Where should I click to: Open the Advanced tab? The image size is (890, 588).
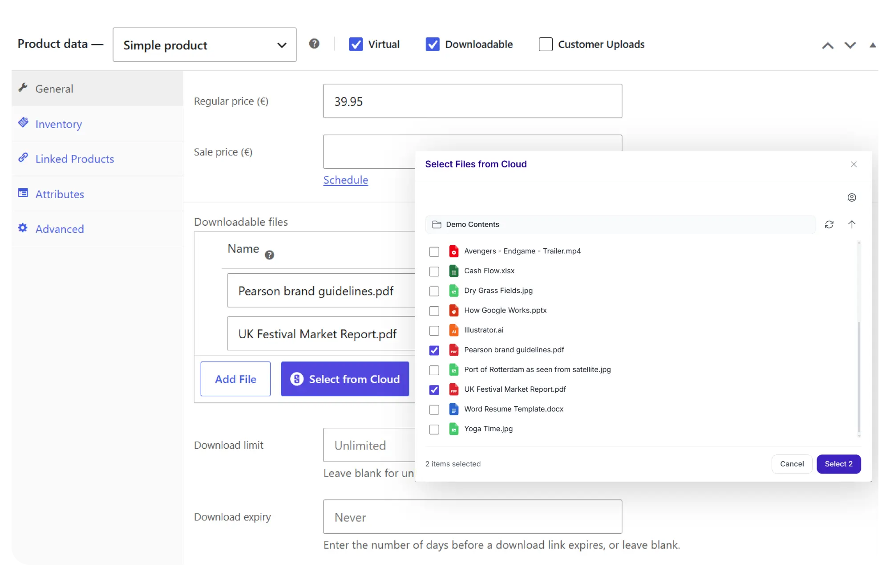97,229
